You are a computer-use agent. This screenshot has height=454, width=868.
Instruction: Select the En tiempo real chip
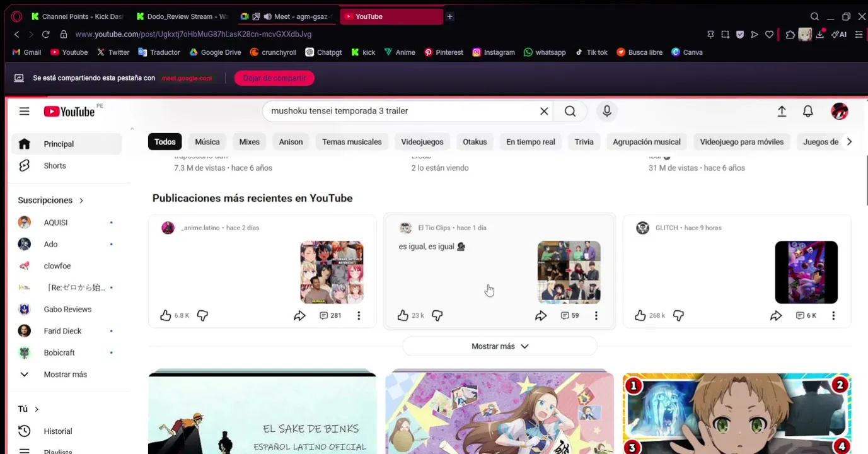[531, 142]
